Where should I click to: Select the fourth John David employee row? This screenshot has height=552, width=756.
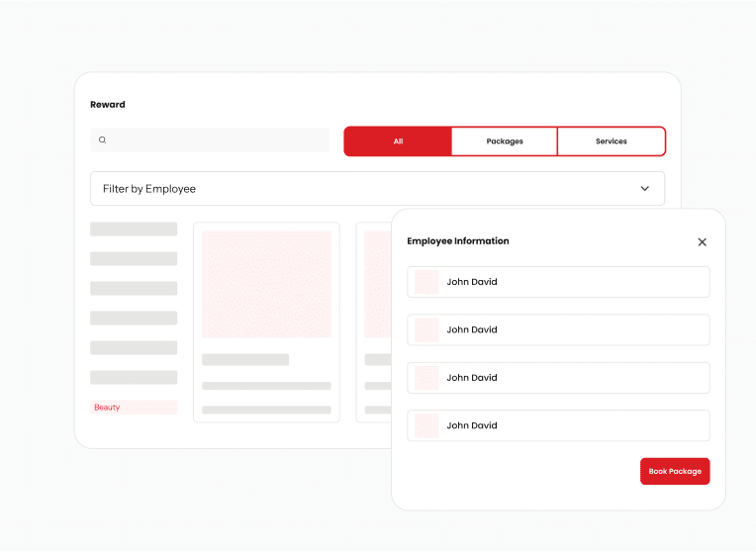[558, 425]
